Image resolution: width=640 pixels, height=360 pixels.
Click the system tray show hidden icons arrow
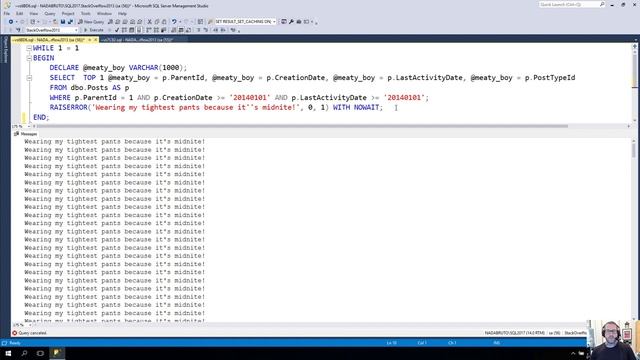(573, 353)
